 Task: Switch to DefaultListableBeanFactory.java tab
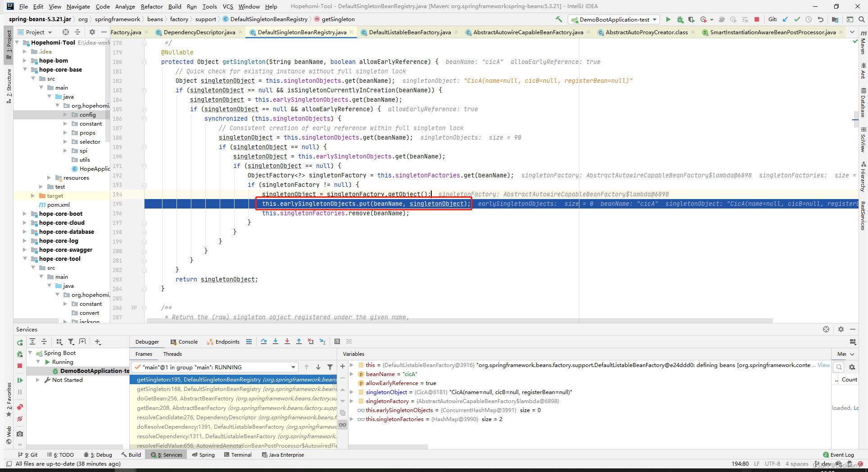point(410,32)
